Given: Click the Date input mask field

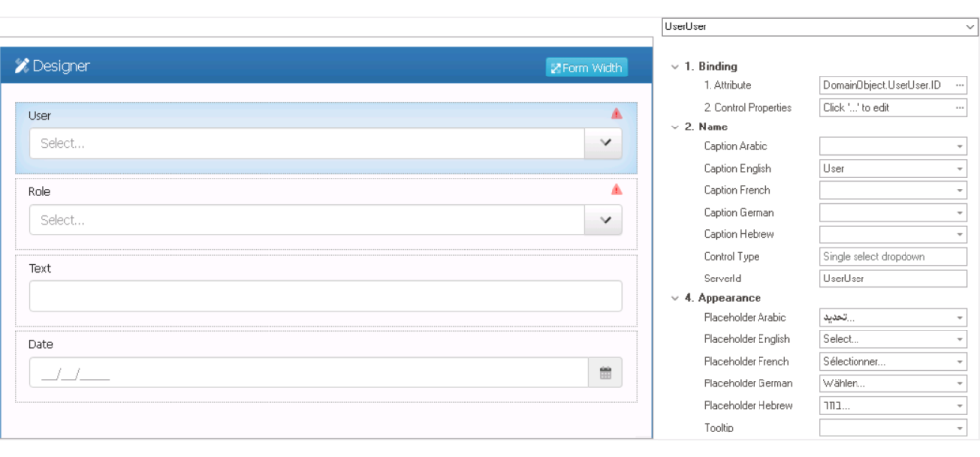Looking at the screenshot, I should click(x=309, y=373).
